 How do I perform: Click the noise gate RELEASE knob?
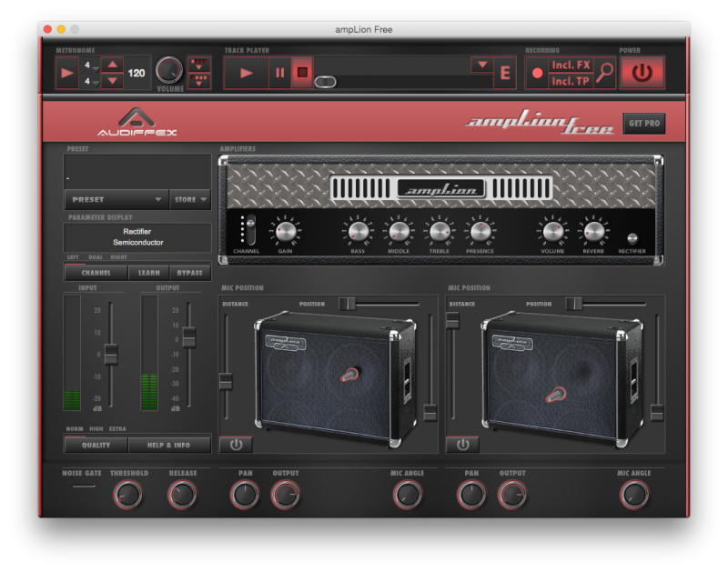pos(182,495)
